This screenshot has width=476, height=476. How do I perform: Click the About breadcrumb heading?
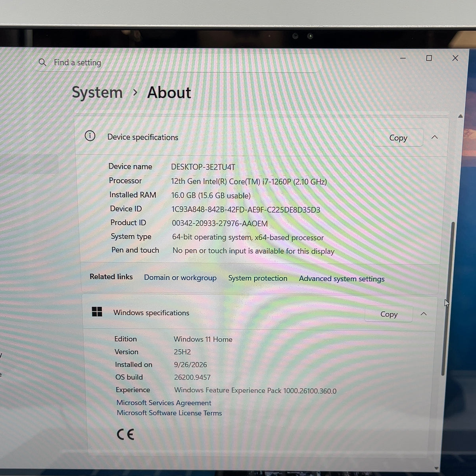(169, 92)
